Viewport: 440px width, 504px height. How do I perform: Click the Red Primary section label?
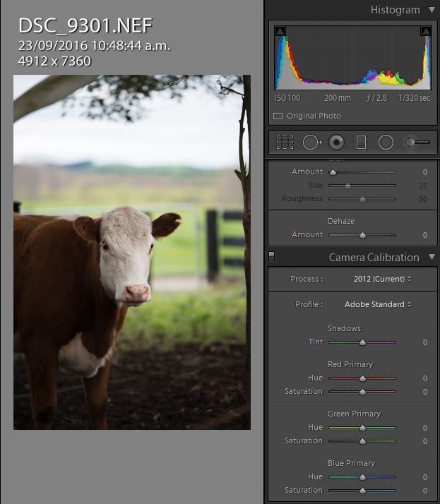(350, 364)
